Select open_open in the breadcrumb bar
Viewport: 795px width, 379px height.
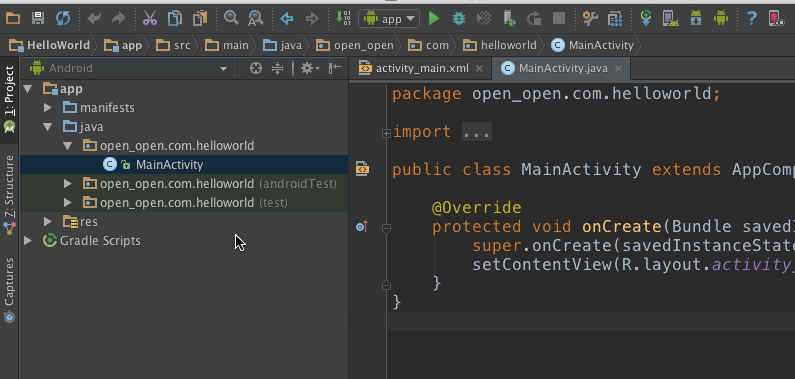point(354,46)
